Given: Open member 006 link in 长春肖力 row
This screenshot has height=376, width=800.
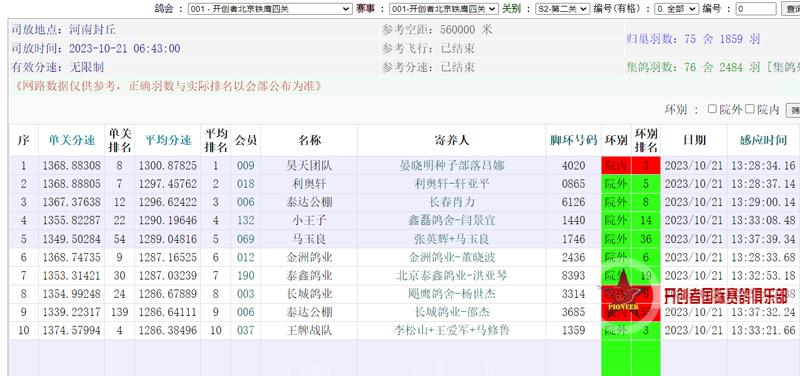Looking at the screenshot, I should [245, 202].
